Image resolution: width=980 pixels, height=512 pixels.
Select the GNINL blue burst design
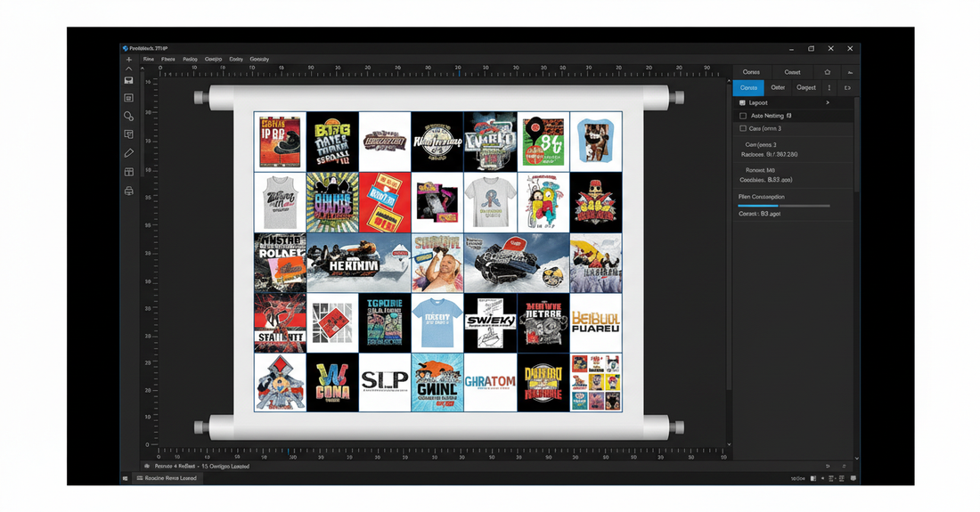click(x=437, y=382)
